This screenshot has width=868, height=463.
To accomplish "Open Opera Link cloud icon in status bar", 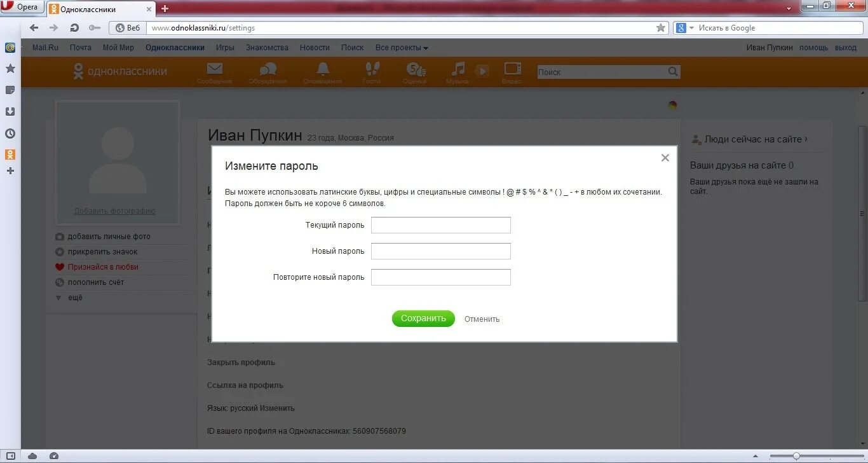I will coord(32,456).
